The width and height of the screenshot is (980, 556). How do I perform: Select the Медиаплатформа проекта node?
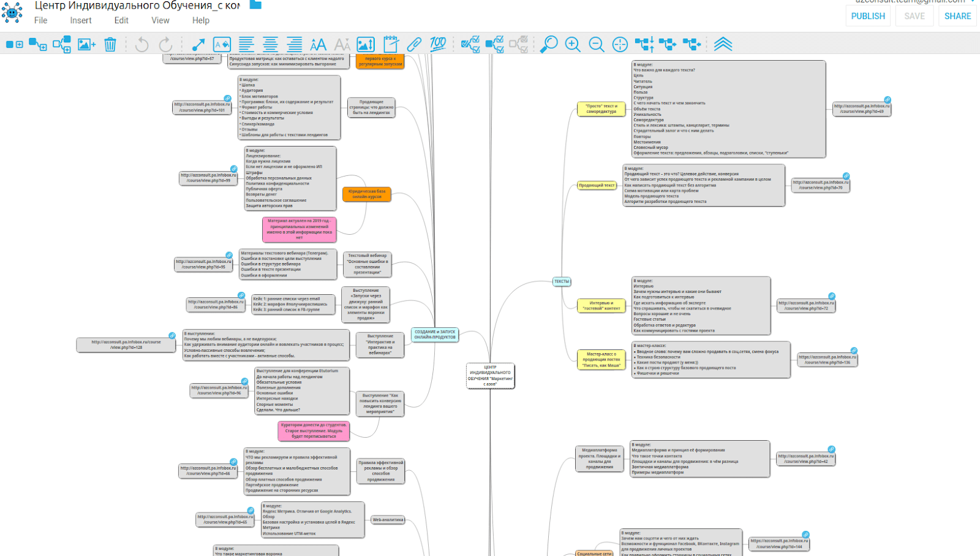(x=600, y=459)
